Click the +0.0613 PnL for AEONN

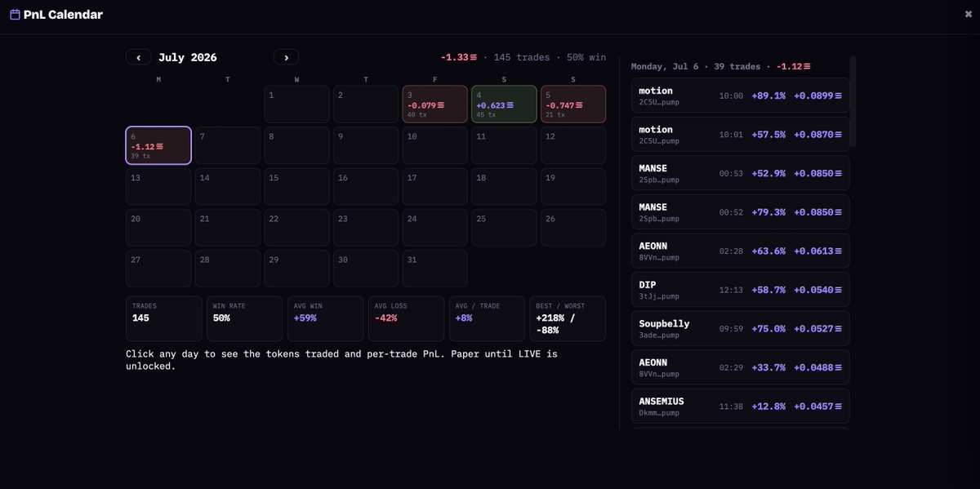pyautogui.click(x=817, y=251)
